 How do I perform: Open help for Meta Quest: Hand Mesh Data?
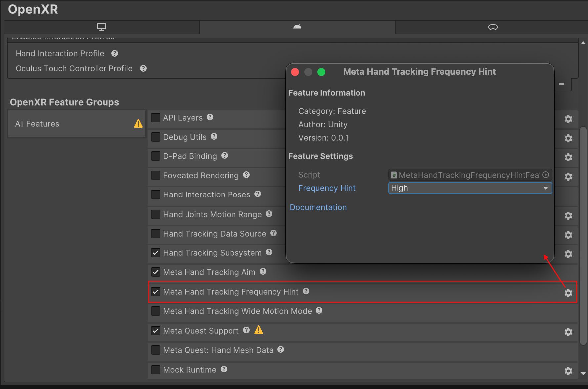tap(281, 349)
